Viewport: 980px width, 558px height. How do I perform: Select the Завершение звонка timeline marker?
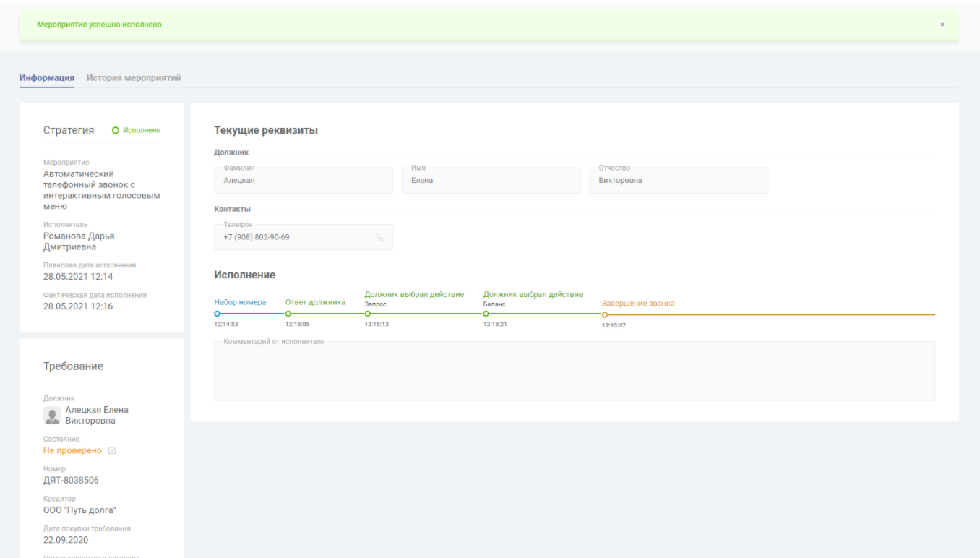tap(605, 315)
